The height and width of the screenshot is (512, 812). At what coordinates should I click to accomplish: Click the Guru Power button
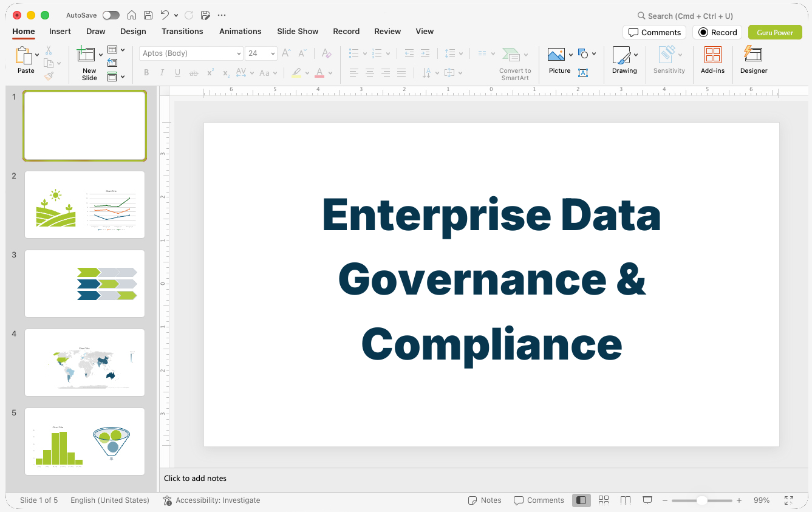tap(775, 32)
